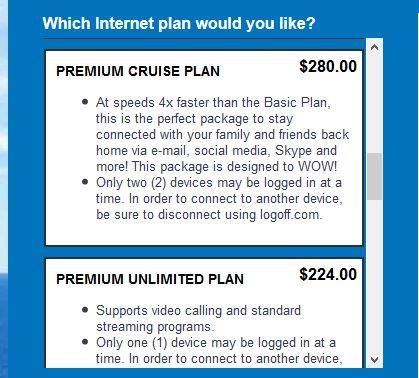Click the $280.00 price

coord(328,66)
